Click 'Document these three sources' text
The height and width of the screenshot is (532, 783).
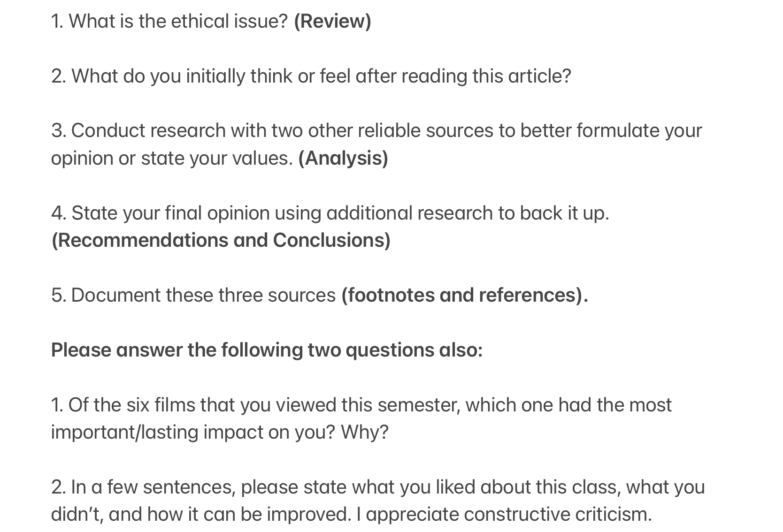click(203, 295)
